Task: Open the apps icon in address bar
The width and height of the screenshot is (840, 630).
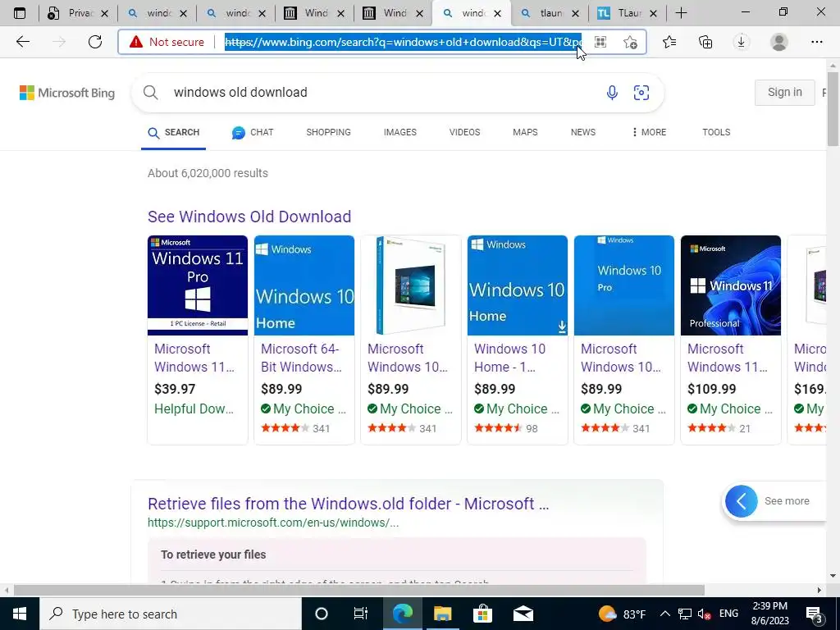Action: coord(600,42)
